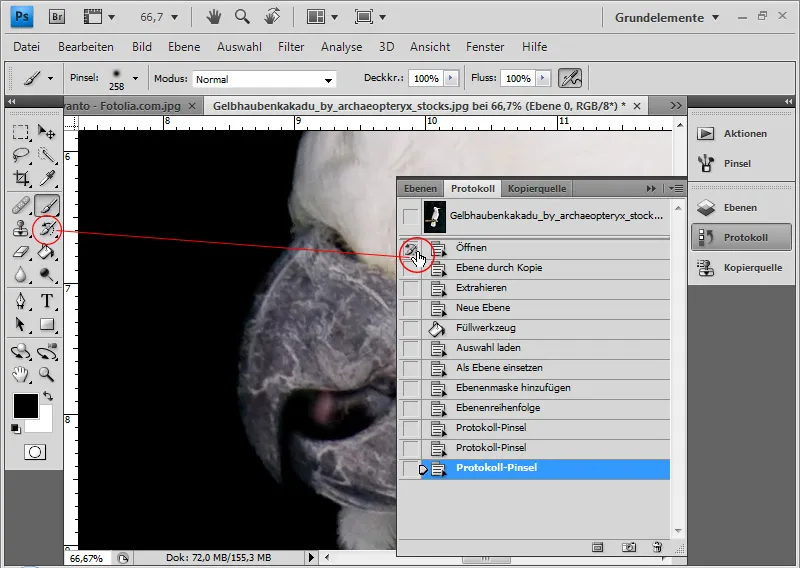This screenshot has width=800, height=568.
Task: Reset default foreground and background colors
Action: pos(16,429)
